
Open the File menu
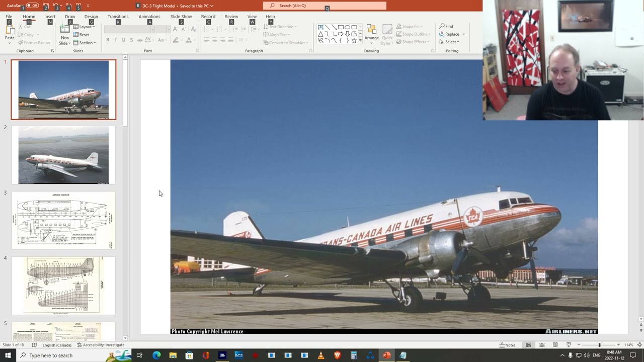tap(9, 17)
